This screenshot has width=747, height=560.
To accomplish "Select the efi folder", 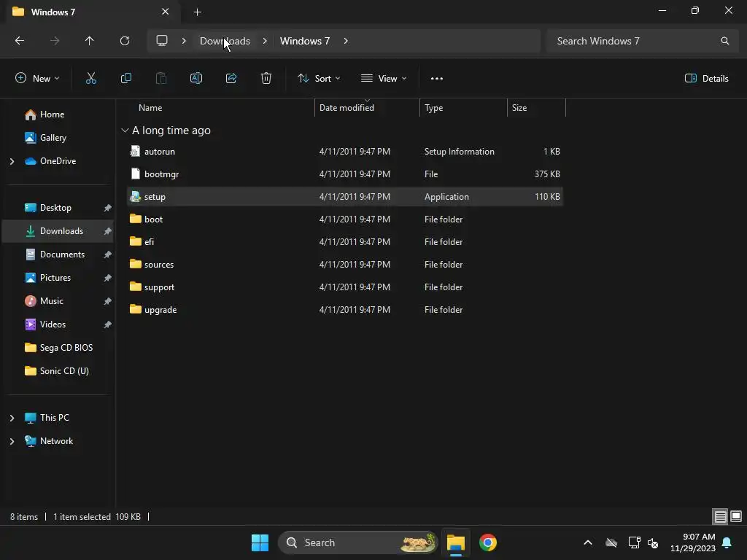I will pos(345,242).
